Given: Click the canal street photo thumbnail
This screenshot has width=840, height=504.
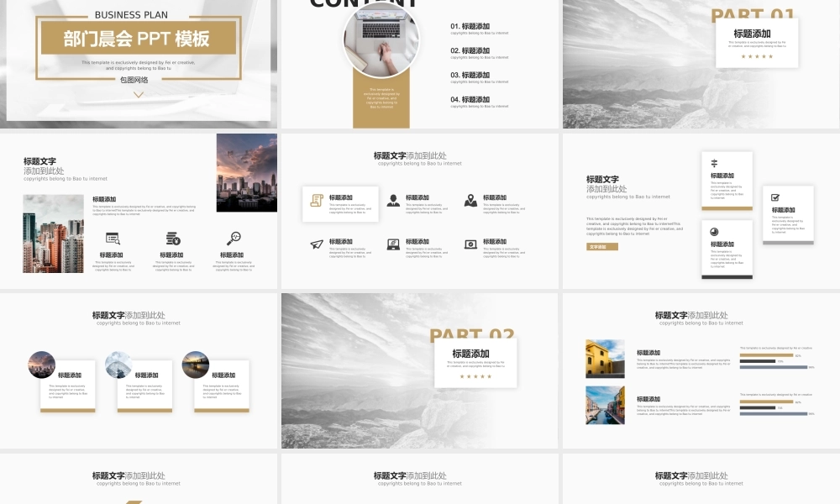Looking at the screenshot, I should (x=605, y=405).
